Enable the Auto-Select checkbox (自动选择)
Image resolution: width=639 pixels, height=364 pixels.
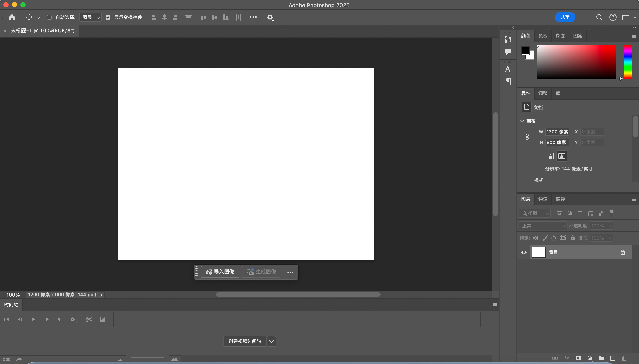coord(49,17)
